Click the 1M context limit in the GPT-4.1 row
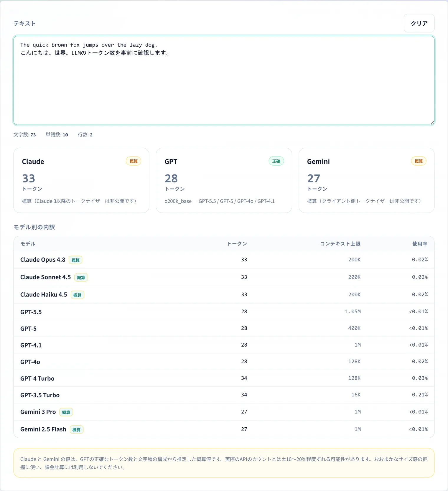Image resolution: width=448 pixels, height=491 pixels. pos(358,345)
